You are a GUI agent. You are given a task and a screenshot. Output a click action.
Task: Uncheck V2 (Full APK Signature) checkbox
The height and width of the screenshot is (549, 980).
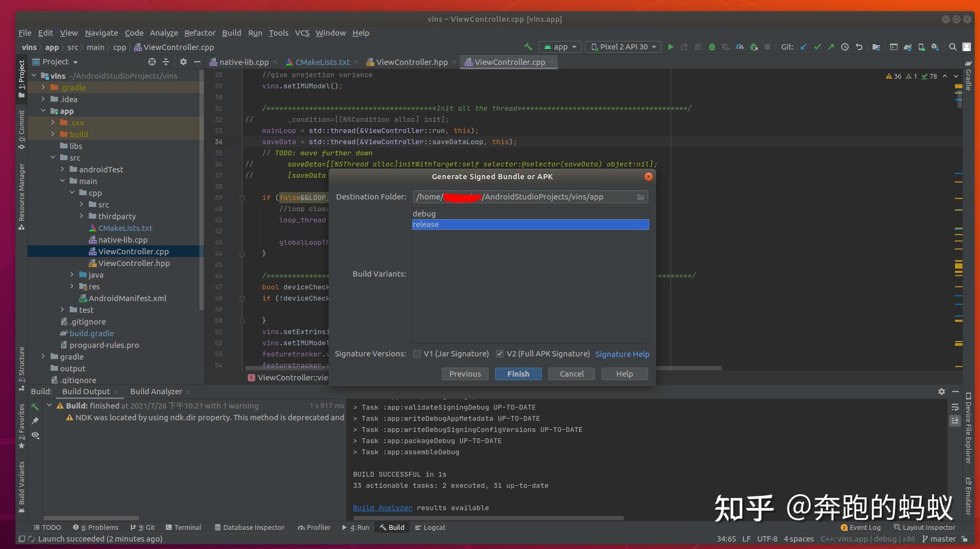coord(500,354)
